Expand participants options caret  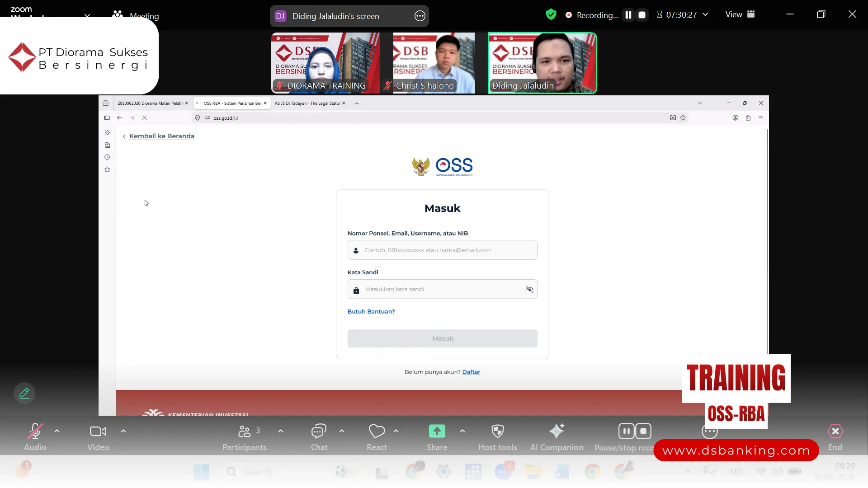pos(281,431)
